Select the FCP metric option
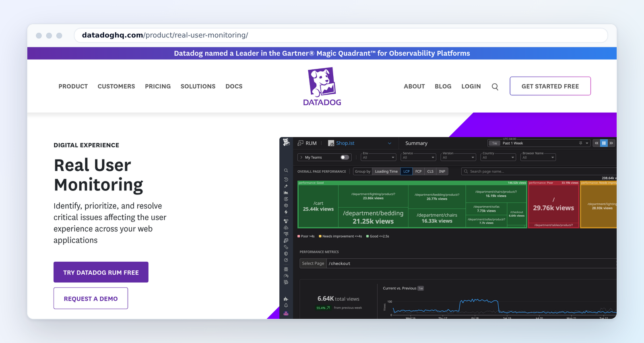 pyautogui.click(x=419, y=171)
